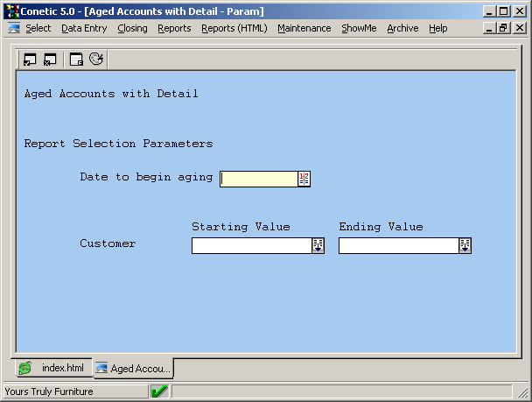Viewport: 532px width, 402px height.
Task: Click the Conetic application icon in the title bar
Action: [x=12, y=12]
